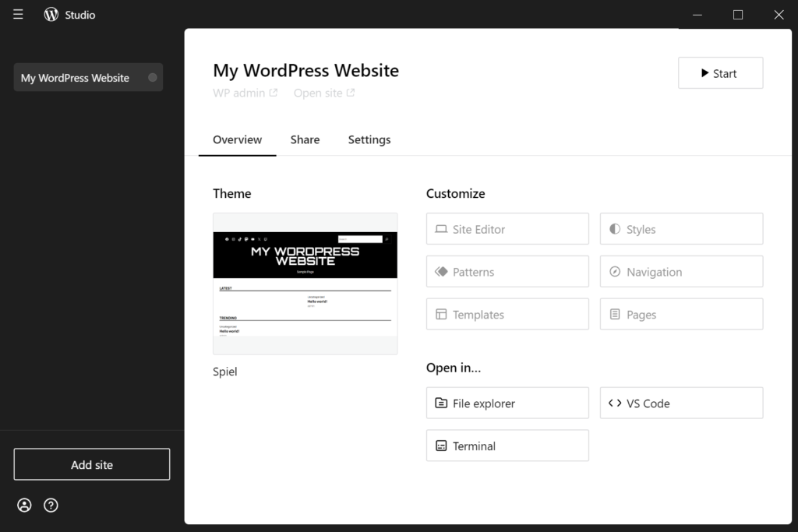Start the WordPress site server
Image resolution: width=798 pixels, height=532 pixels.
(x=719, y=72)
